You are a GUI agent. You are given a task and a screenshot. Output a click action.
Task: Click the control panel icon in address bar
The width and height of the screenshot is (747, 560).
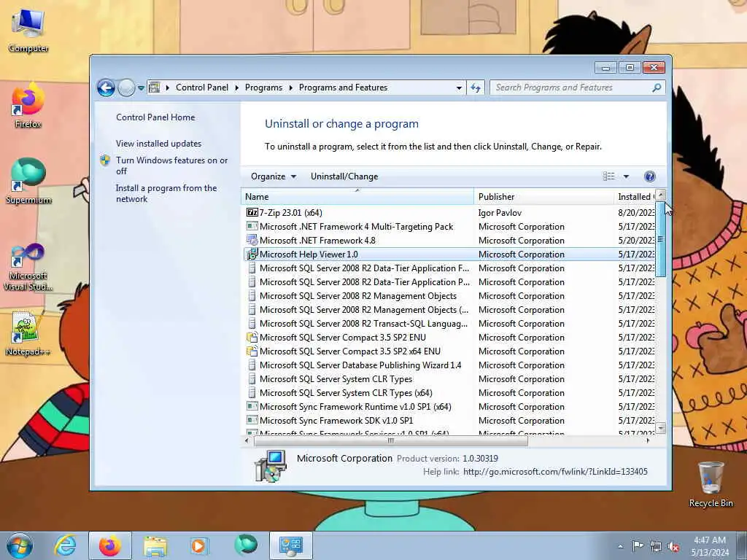click(154, 87)
